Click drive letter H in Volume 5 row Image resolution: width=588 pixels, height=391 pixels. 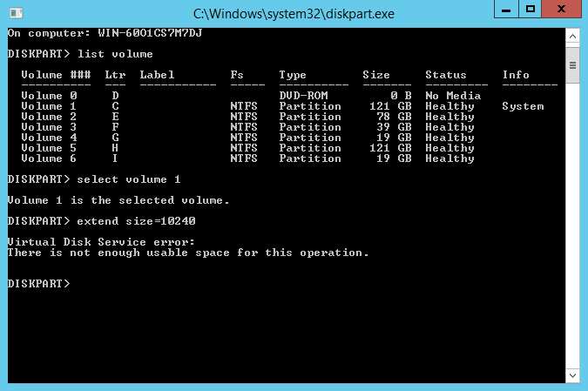click(x=115, y=148)
